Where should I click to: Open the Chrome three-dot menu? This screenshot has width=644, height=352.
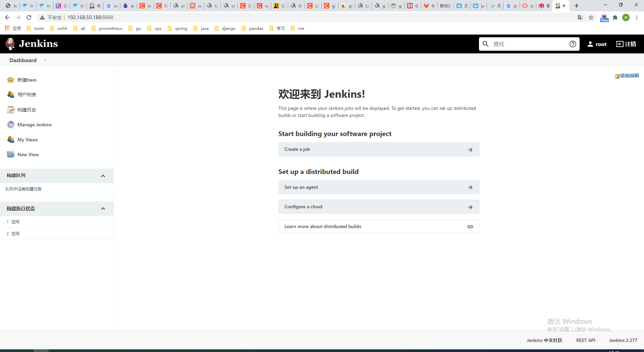[637, 17]
